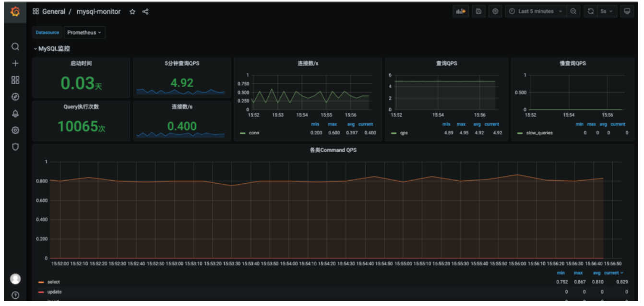
Task: Click the Grafana logo home icon
Action: pyautogui.click(x=15, y=12)
